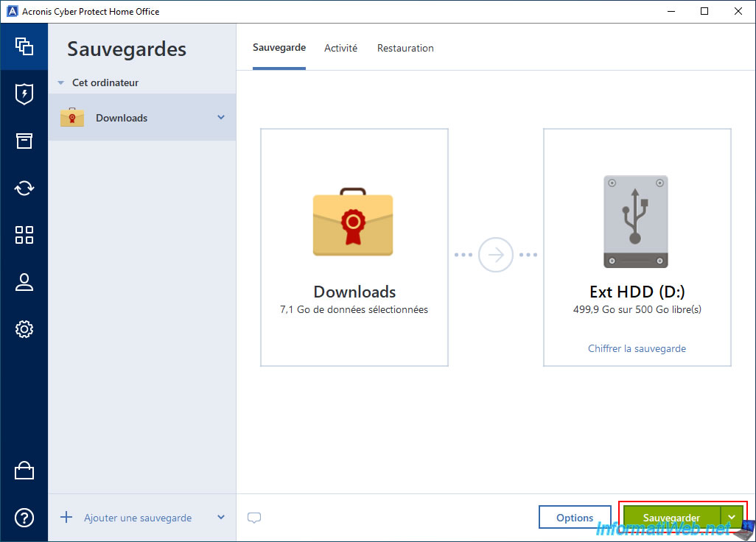Close the Acronis window
This screenshot has height=542, width=756.
pyautogui.click(x=738, y=11)
